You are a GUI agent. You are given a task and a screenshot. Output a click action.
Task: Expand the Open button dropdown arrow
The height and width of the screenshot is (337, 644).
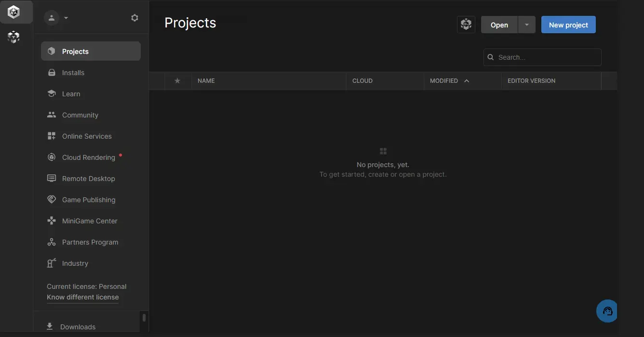(x=527, y=25)
